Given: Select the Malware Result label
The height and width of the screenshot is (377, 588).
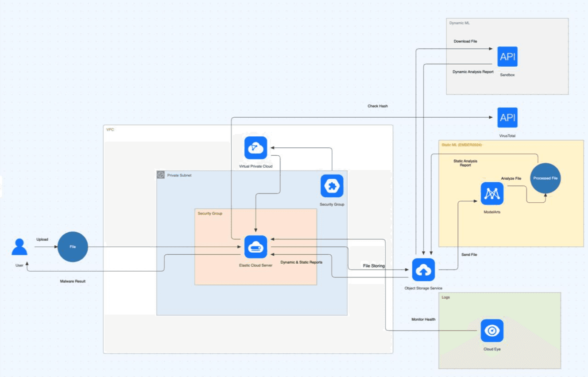Looking at the screenshot, I should click(x=73, y=281).
